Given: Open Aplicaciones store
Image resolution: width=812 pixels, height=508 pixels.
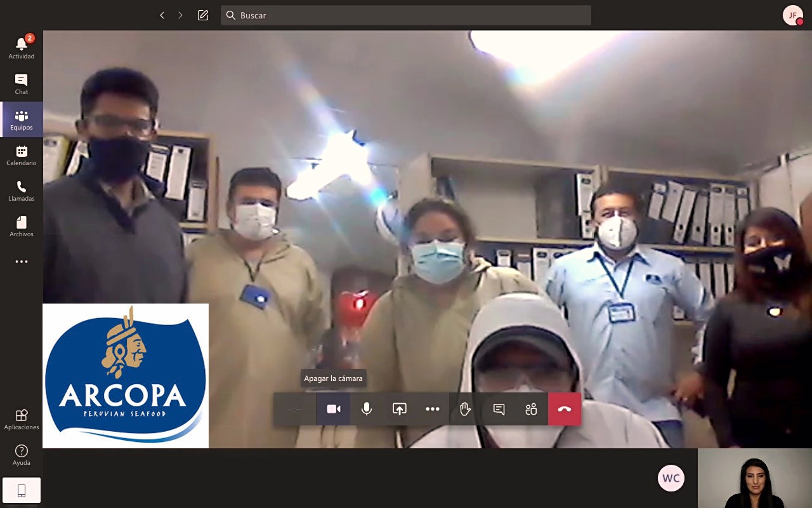Looking at the screenshot, I should tap(22, 419).
